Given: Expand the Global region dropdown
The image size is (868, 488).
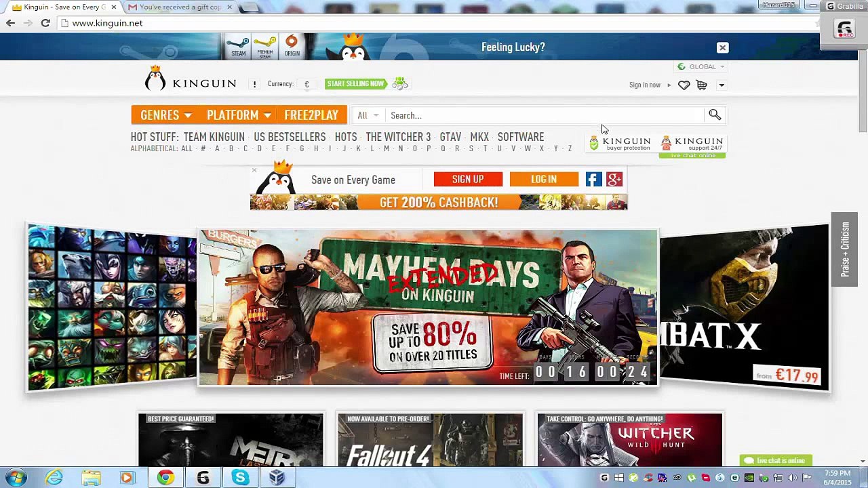Looking at the screenshot, I should click(x=702, y=66).
